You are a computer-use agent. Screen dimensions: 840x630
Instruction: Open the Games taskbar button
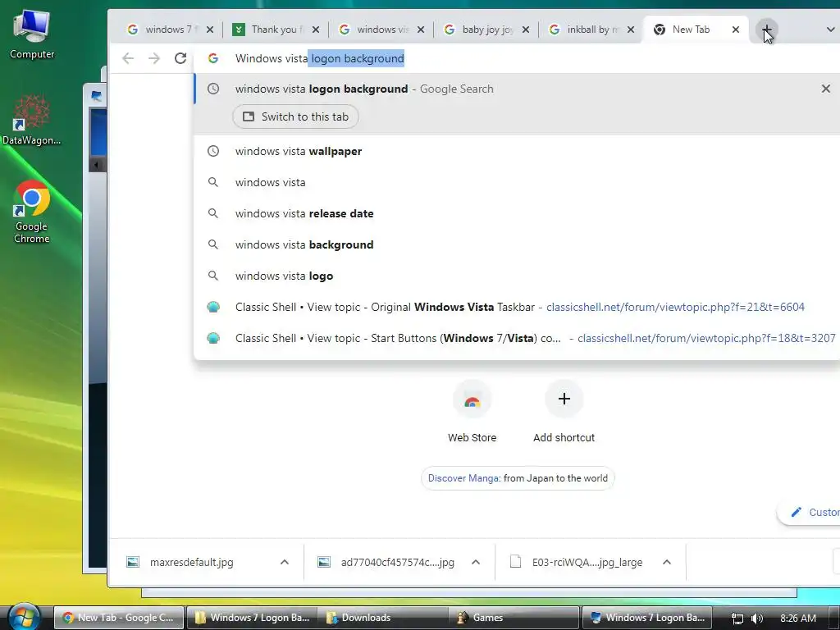(514, 618)
